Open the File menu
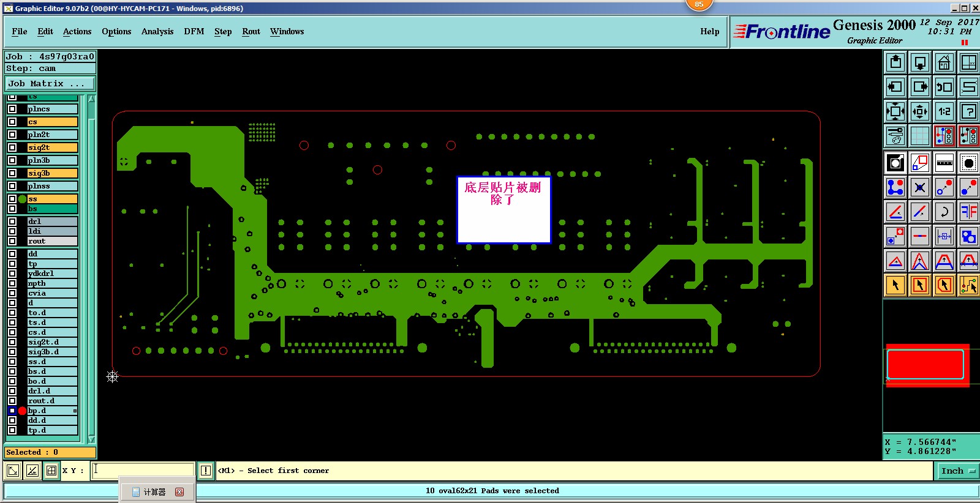 pos(20,31)
